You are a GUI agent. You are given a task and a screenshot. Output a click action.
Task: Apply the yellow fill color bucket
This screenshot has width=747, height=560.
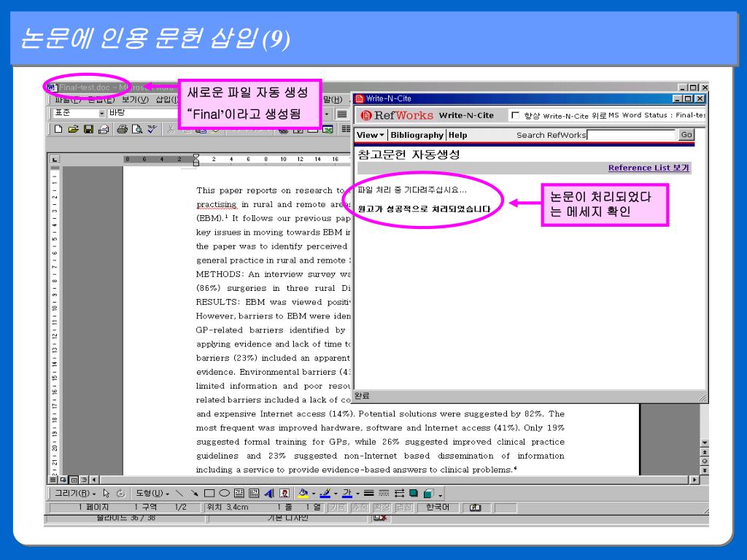click(303, 494)
